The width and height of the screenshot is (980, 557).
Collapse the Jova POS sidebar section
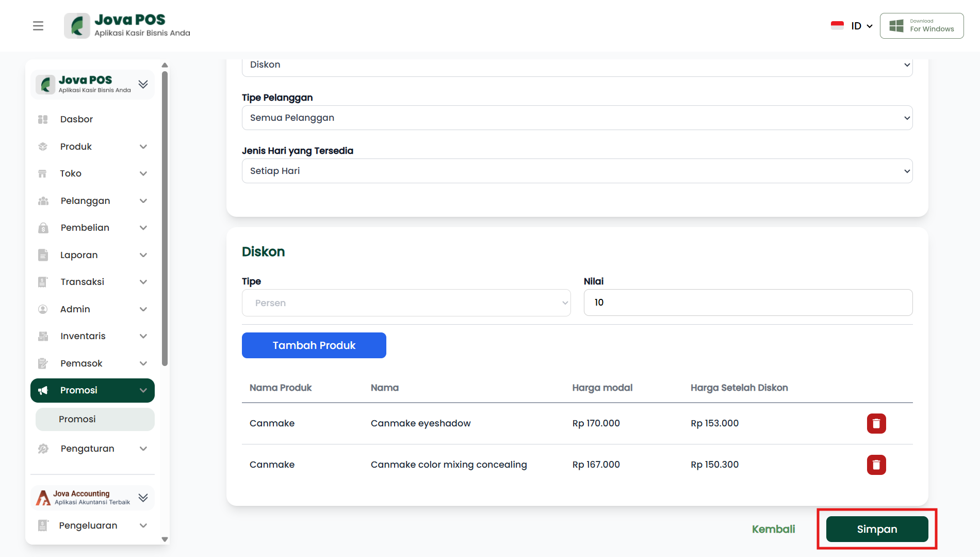pyautogui.click(x=143, y=84)
